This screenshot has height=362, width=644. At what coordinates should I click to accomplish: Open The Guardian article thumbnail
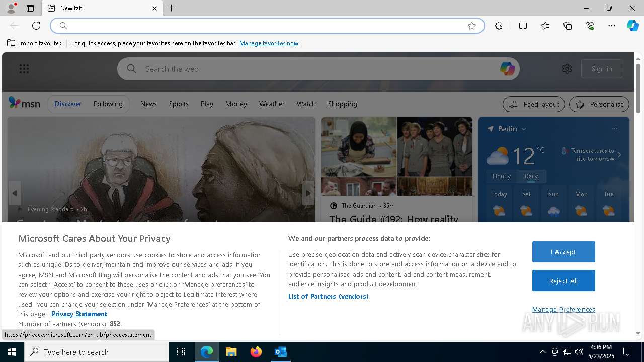tap(397, 156)
